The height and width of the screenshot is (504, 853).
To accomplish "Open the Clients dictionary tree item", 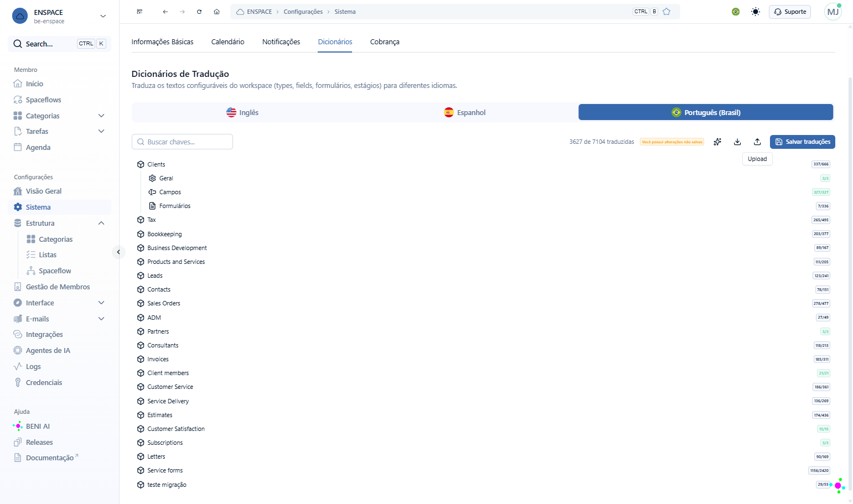I will coord(156,164).
